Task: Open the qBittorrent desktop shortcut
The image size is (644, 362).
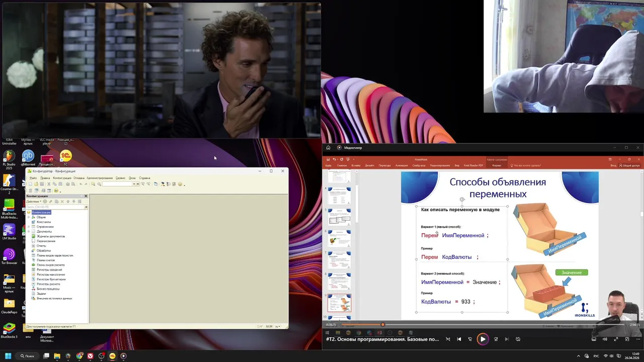Action: (28, 158)
